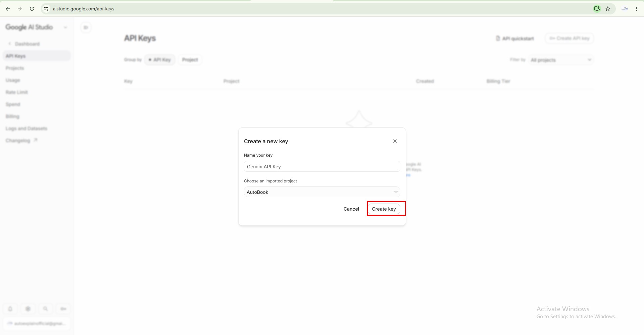Open the imported project dropdown showing AutoBook
The image size is (644, 335).
322,192
